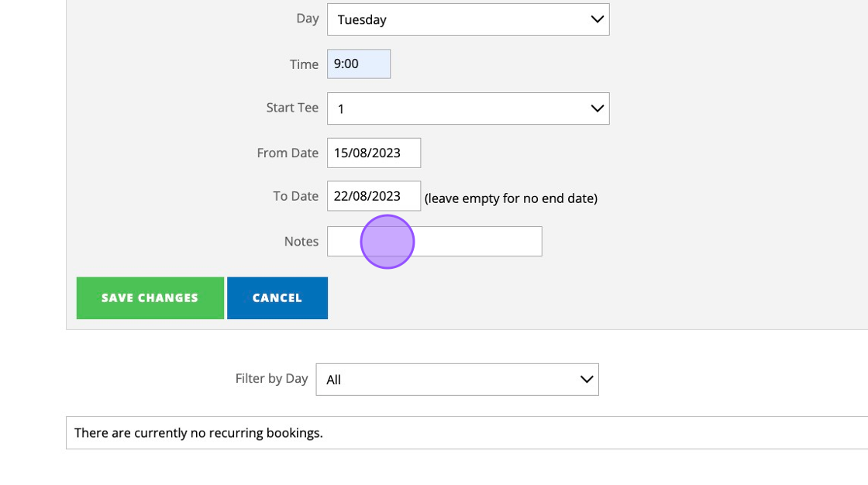Open the Day dropdown showing Tuesday
This screenshot has width=868, height=485.
[467, 19]
